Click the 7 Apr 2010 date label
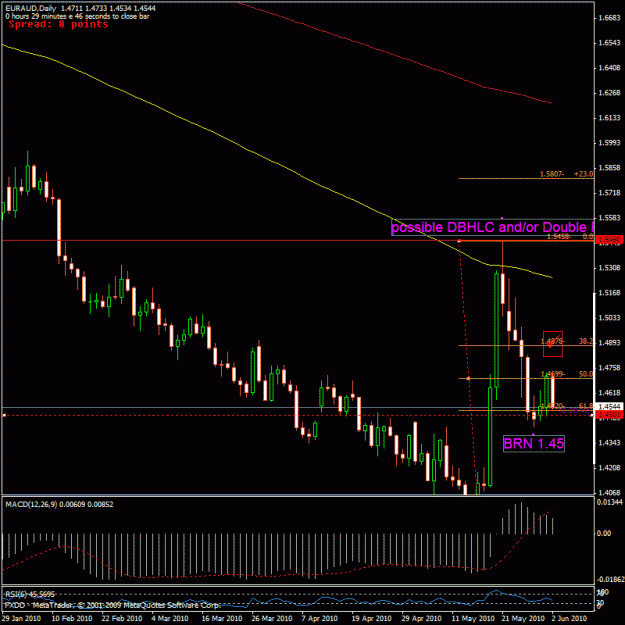Screen dimensions: 625x625 tap(320, 619)
